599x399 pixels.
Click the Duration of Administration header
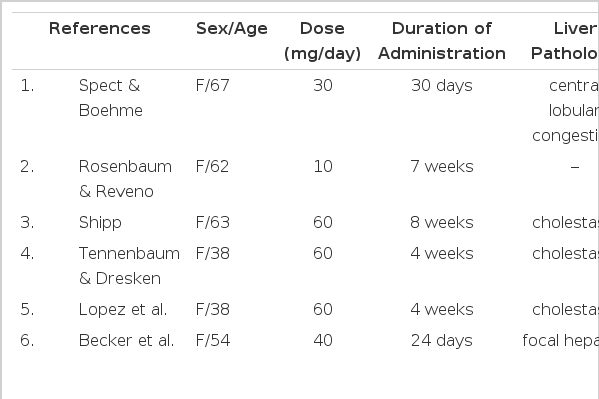point(442,41)
